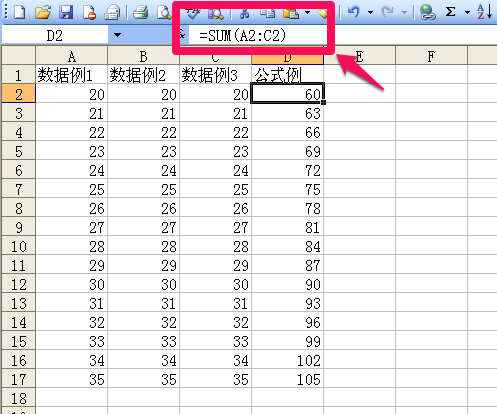
Task: Open an existing file with folder icon
Action: (43, 12)
